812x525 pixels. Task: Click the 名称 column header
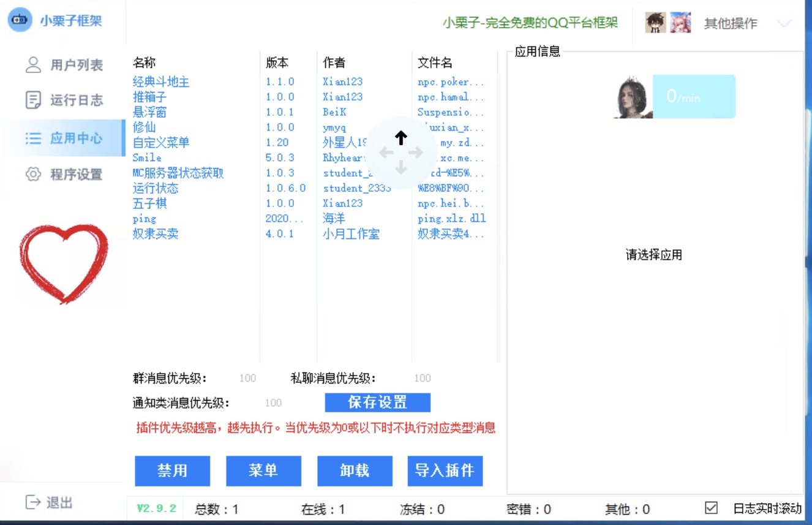pyautogui.click(x=145, y=62)
